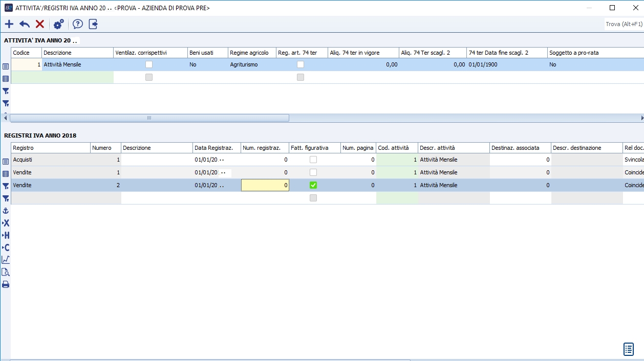Select the Acquisti row in registri grid
Image resolution: width=644 pixels, height=361 pixels.
click(x=50, y=160)
